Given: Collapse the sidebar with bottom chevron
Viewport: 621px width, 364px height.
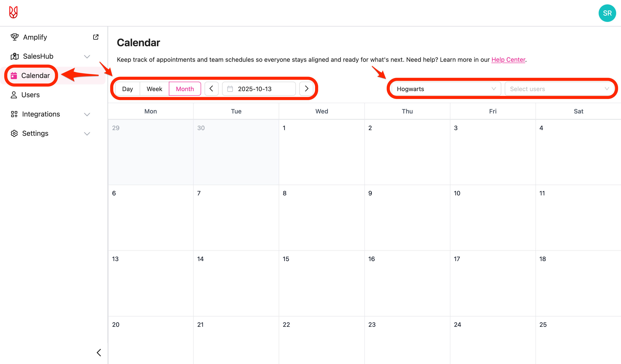Looking at the screenshot, I should coord(99,352).
